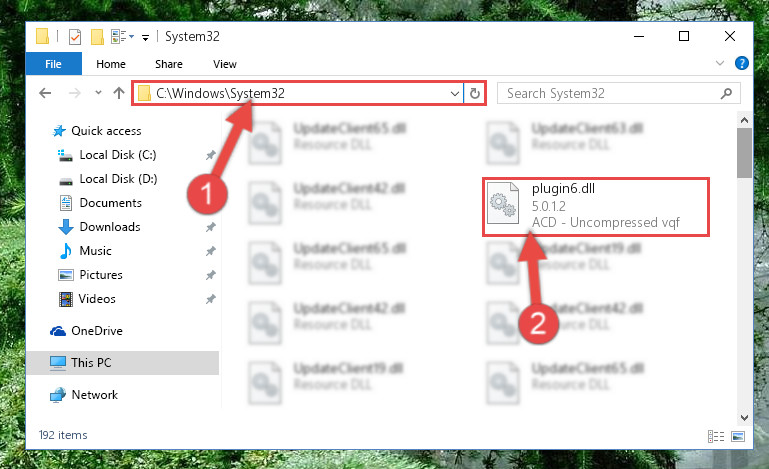Customize Quick Access Toolbar dropdown
The height and width of the screenshot is (469, 769).
pyautogui.click(x=145, y=38)
